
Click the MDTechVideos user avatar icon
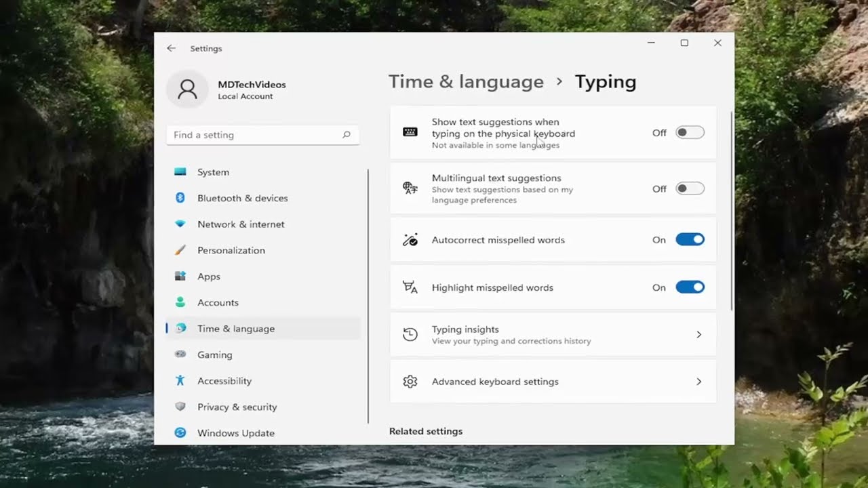click(x=187, y=89)
